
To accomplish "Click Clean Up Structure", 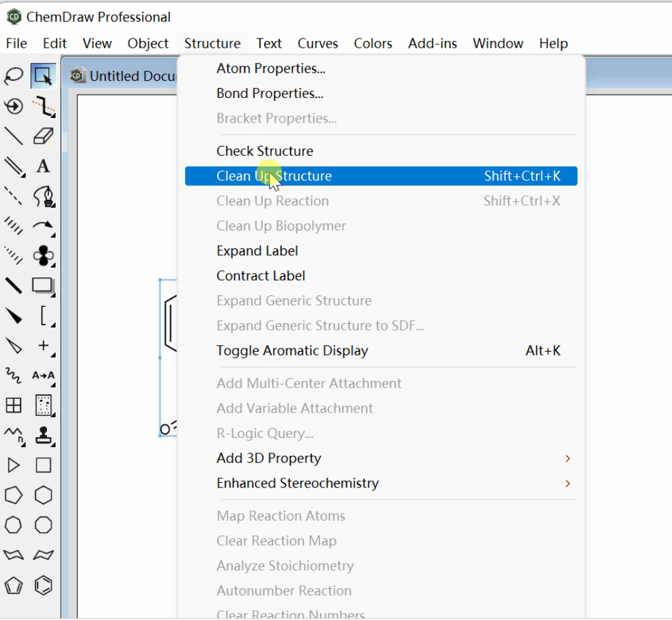I will (274, 176).
